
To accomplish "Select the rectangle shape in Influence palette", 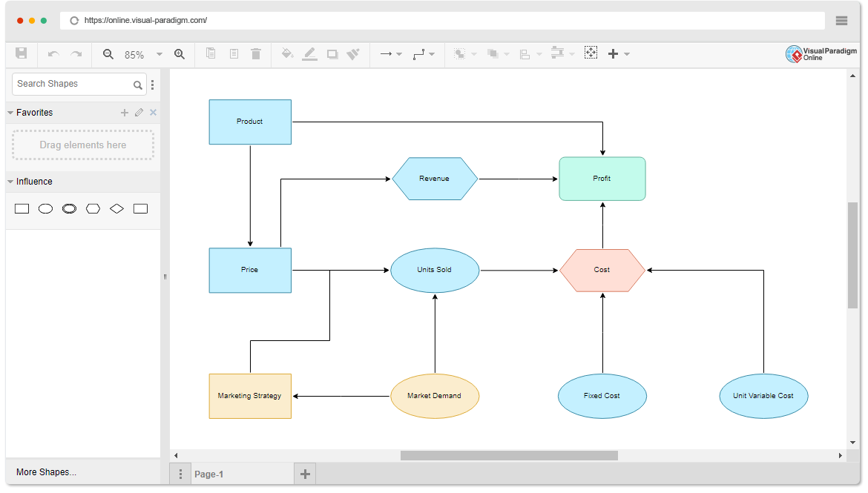I will (x=22, y=208).
